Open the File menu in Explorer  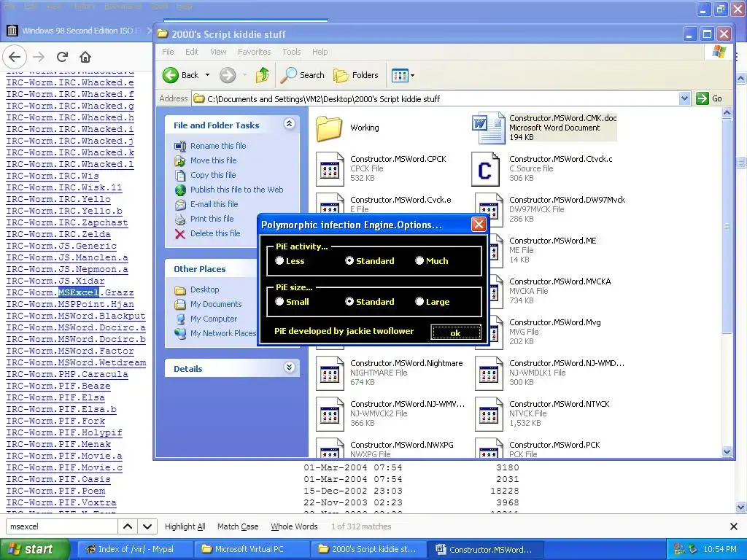(168, 52)
